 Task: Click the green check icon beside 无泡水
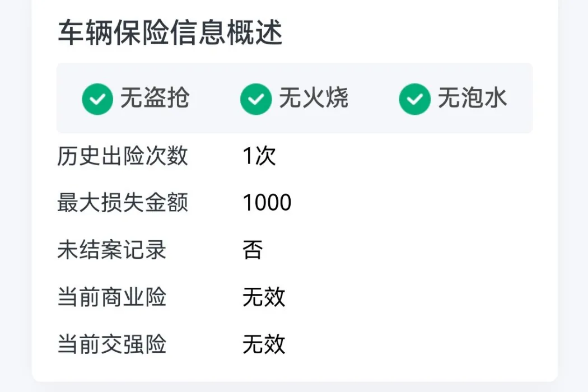(x=415, y=99)
